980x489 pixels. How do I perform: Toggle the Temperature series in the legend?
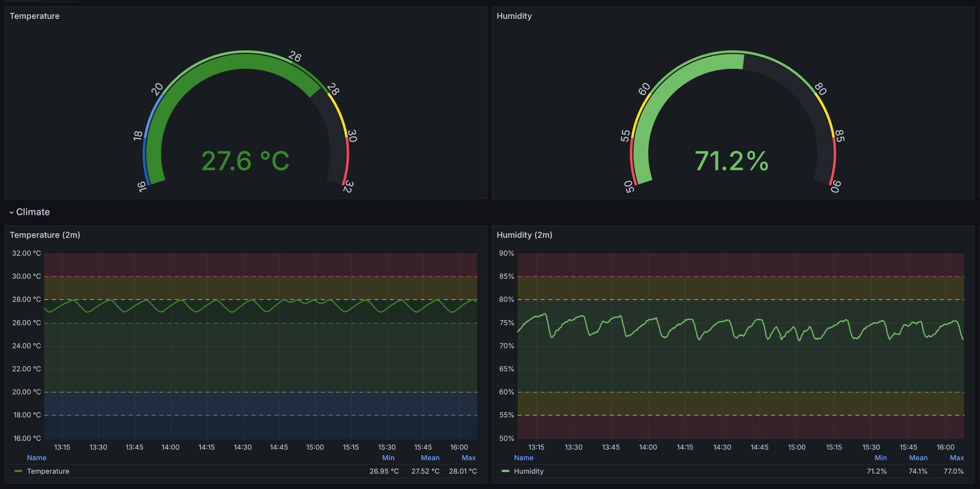pos(48,471)
